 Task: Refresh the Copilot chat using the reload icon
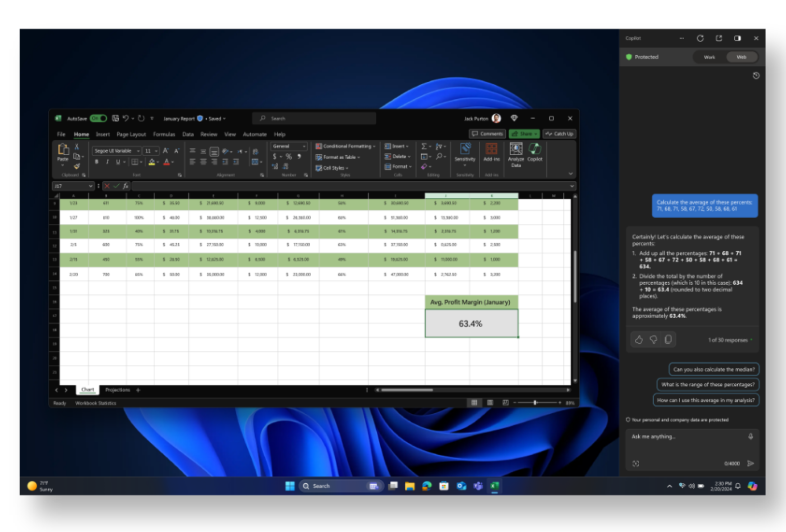[x=700, y=38]
